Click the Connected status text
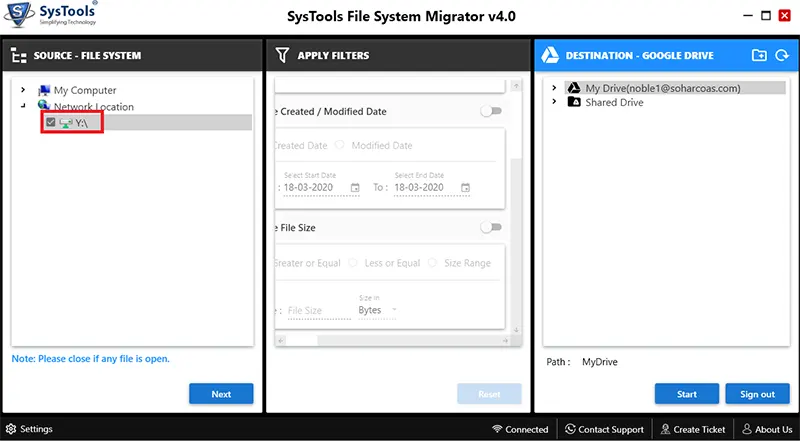This screenshot has height=441, width=800. (527, 429)
